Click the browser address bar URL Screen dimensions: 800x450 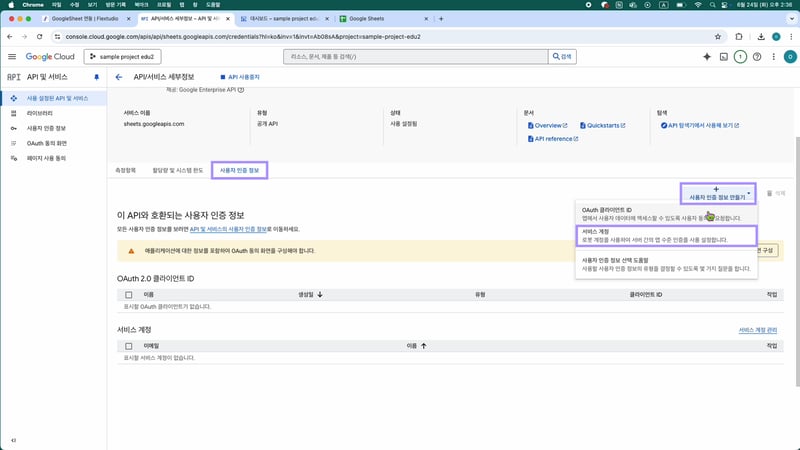243,37
